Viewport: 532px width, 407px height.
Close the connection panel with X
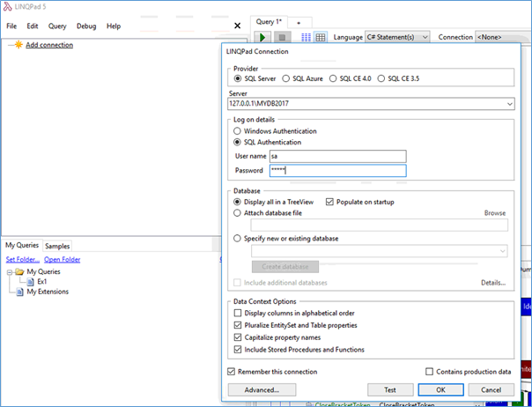[x=238, y=26]
